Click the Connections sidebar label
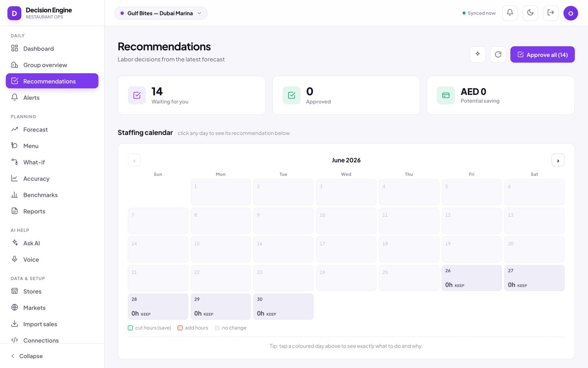The height and width of the screenshot is (368, 588). coord(41,340)
